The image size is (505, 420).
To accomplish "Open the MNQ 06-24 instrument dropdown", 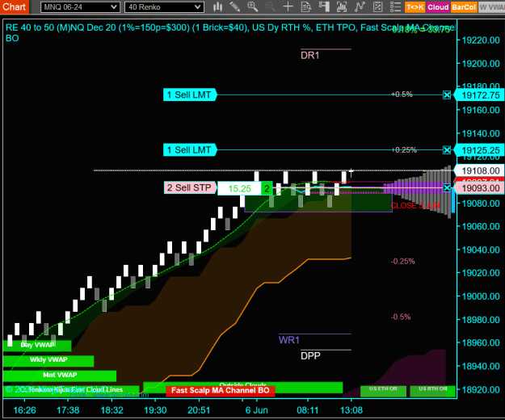I will tap(80, 7).
